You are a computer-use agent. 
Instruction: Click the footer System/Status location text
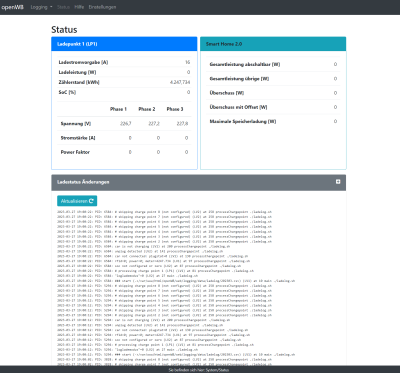199,370
